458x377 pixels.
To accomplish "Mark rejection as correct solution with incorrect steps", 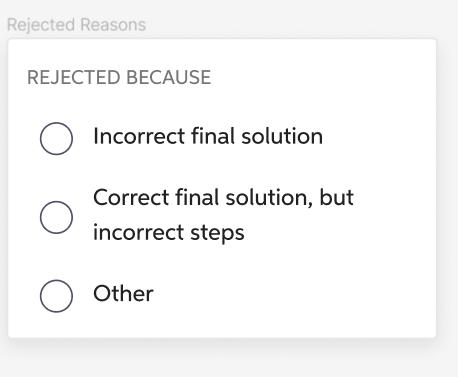I will (56, 217).
